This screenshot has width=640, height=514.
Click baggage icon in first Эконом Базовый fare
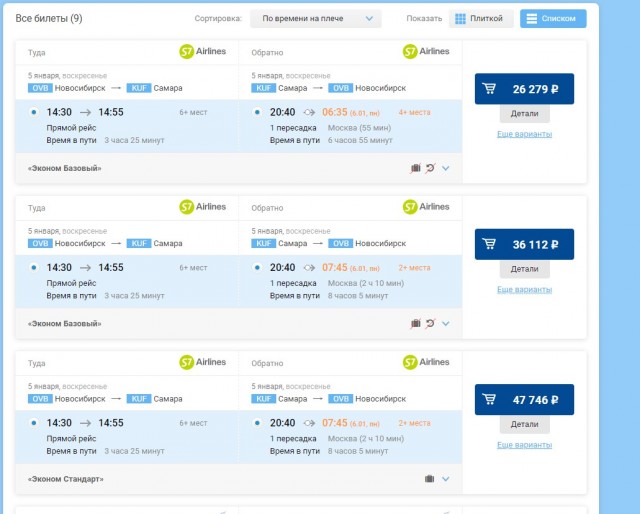coord(416,168)
